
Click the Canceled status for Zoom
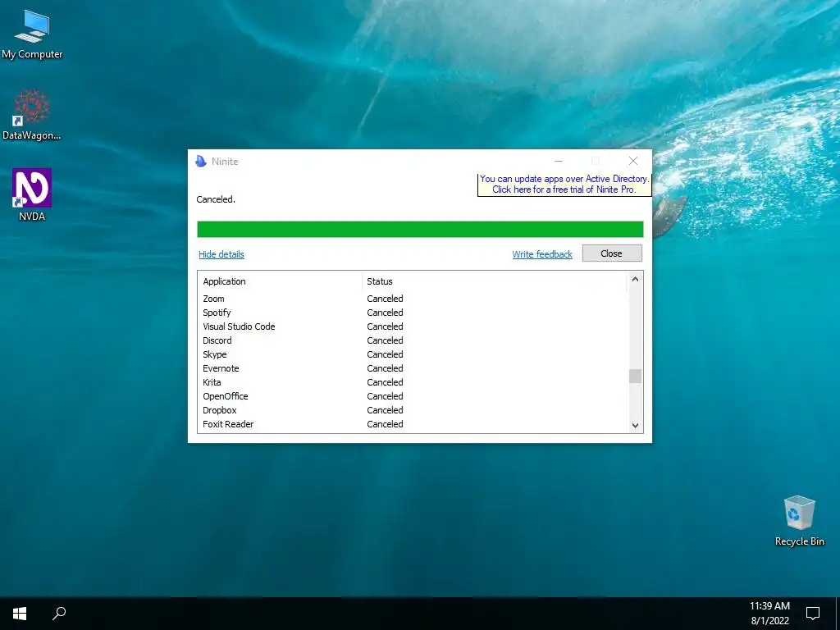386,299
